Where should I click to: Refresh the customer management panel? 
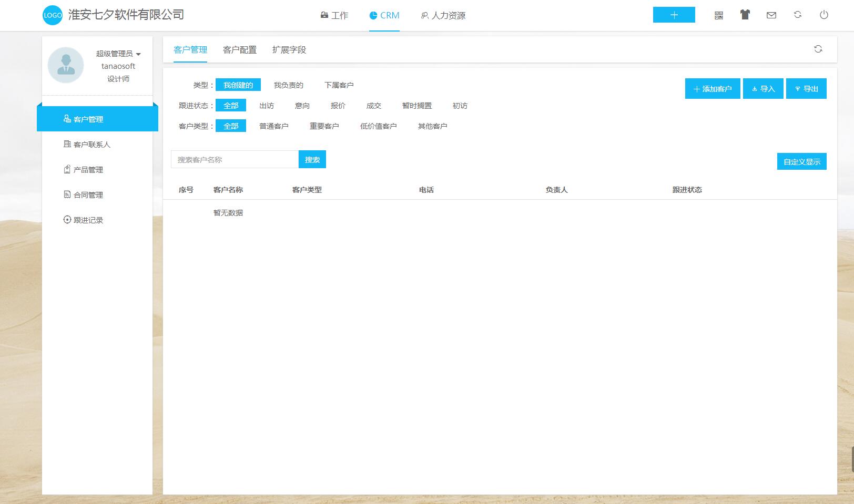point(818,49)
